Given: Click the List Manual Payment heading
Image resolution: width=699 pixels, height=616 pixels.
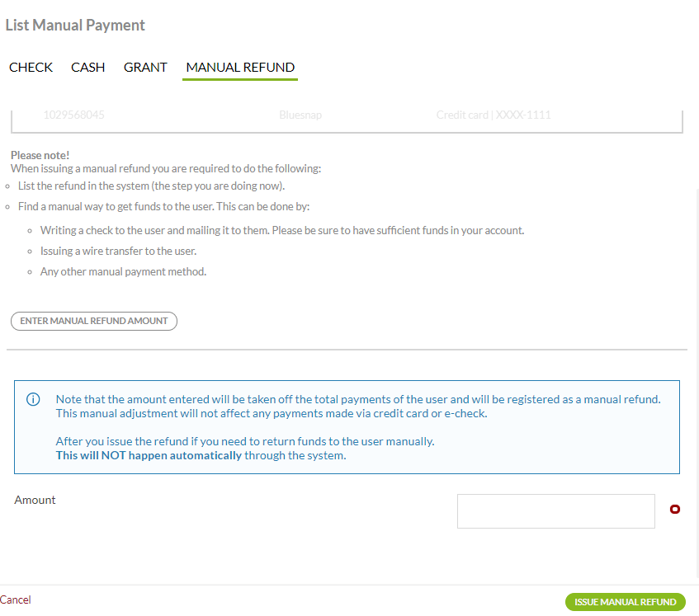Looking at the screenshot, I should tap(75, 26).
